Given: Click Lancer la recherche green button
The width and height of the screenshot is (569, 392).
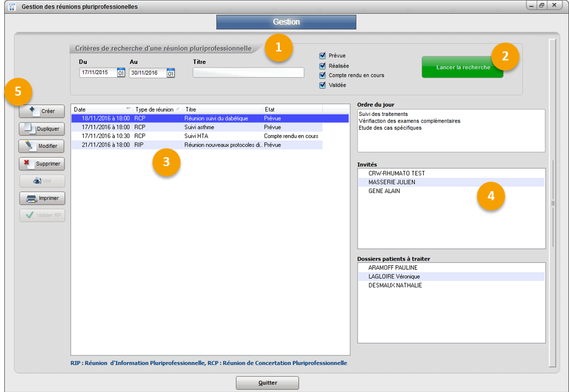Looking at the screenshot, I should pos(463,68).
